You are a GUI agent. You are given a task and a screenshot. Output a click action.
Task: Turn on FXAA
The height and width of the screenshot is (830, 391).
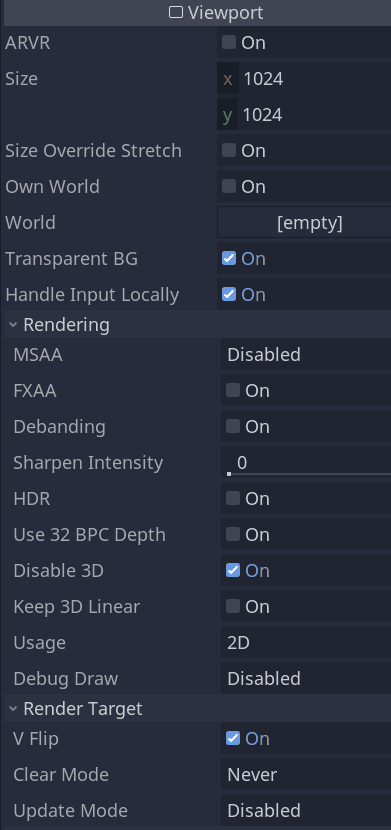[233, 391]
